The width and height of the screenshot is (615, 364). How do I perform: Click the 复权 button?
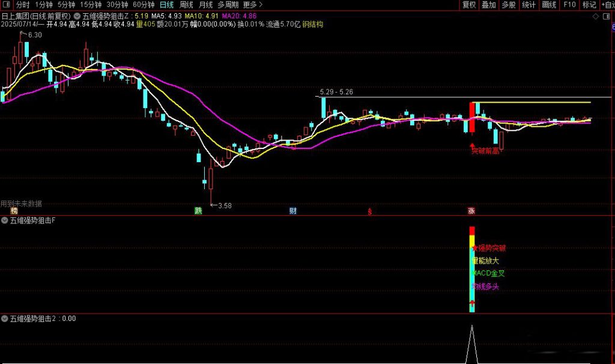[x=469, y=5]
